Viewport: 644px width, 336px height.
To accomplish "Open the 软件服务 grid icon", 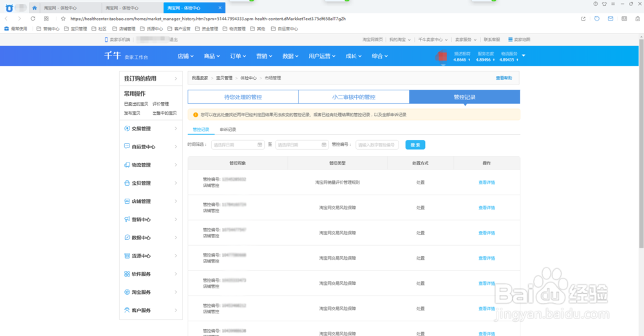I will pyautogui.click(x=127, y=274).
